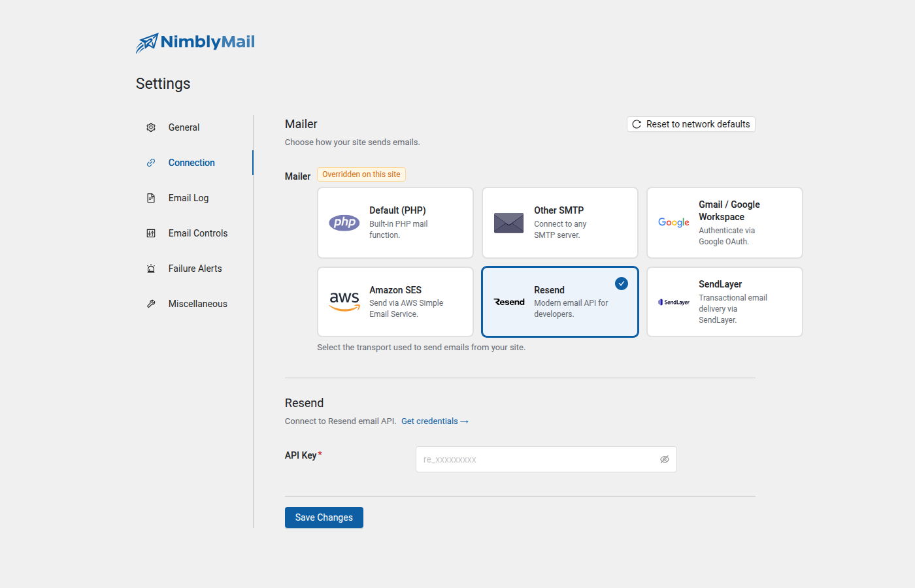Go to the Email Controls tab
915x588 pixels.
pos(195,233)
